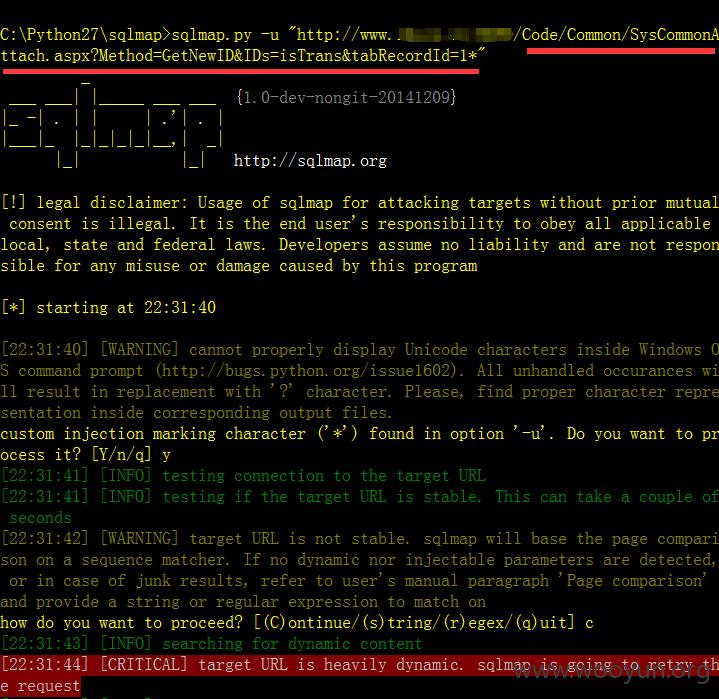Click the '[!] legal disclaimer' line
Screen dimensions: 719x699
click(x=360, y=203)
